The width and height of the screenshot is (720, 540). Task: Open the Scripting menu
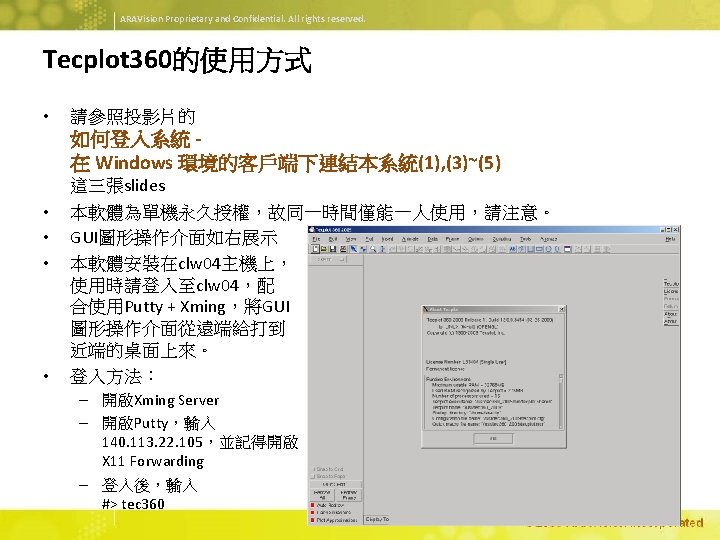[502, 239]
